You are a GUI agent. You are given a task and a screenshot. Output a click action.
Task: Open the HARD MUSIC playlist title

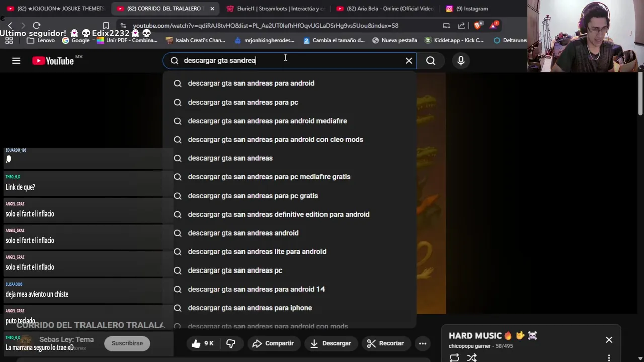[493, 336]
